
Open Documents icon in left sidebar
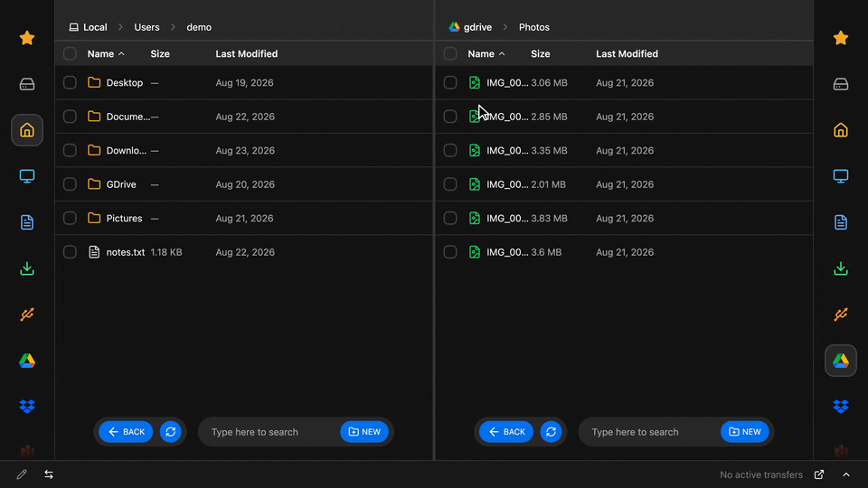click(27, 222)
